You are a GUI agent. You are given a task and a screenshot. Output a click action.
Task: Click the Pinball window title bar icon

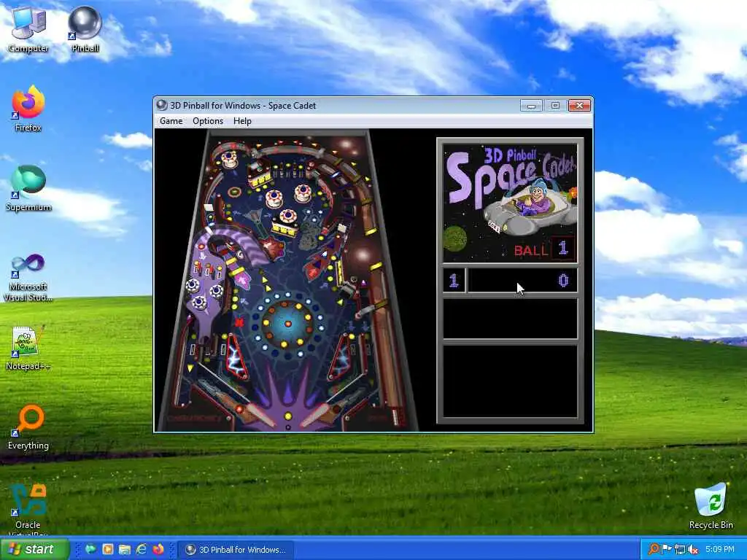[x=162, y=105]
